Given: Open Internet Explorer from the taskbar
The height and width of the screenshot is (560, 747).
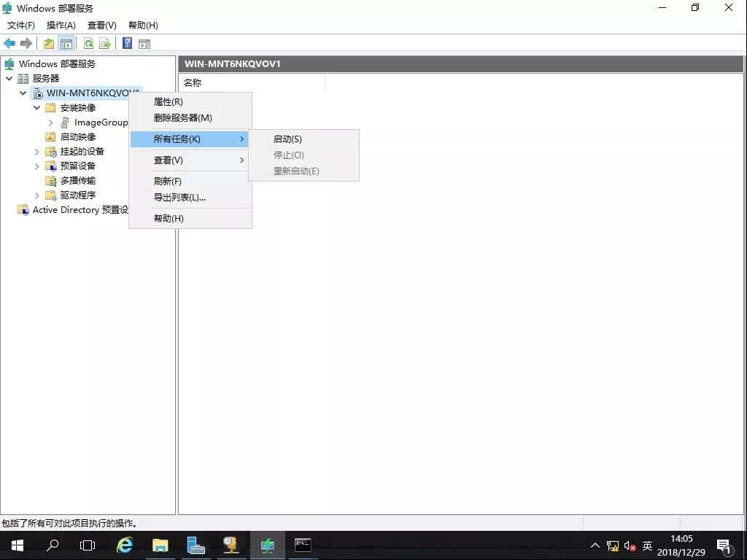Looking at the screenshot, I should (125, 545).
